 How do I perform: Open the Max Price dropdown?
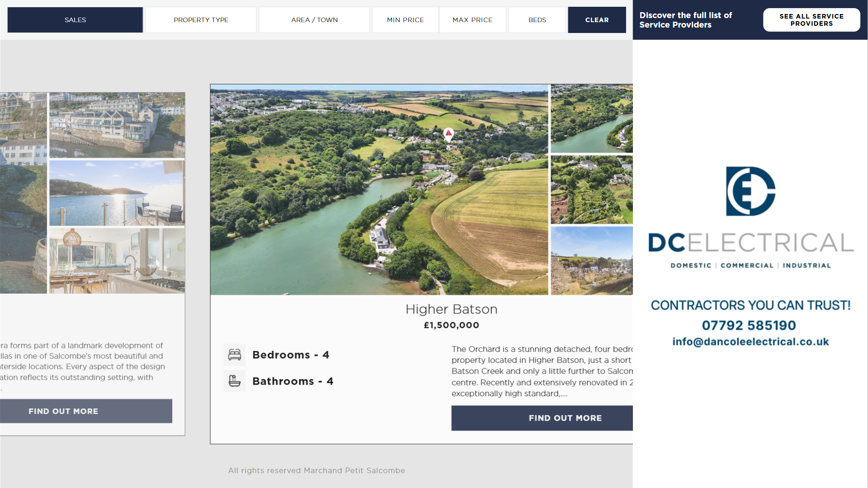(472, 20)
